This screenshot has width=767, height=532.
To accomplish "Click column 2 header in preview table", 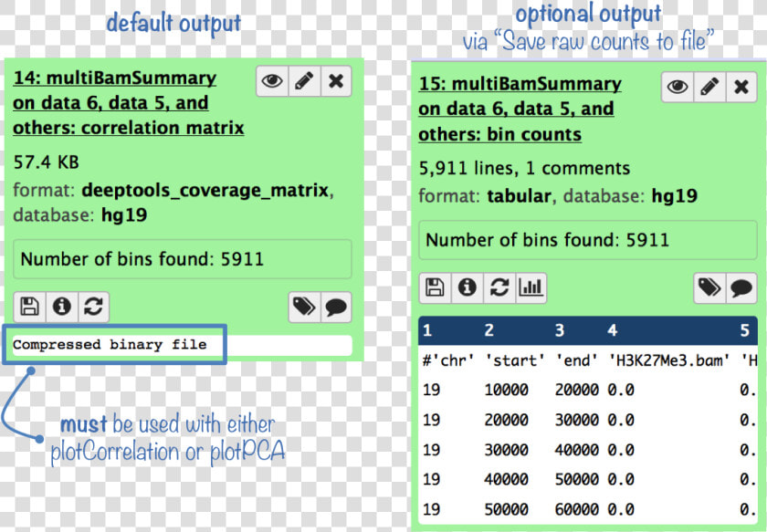I will click(x=489, y=330).
